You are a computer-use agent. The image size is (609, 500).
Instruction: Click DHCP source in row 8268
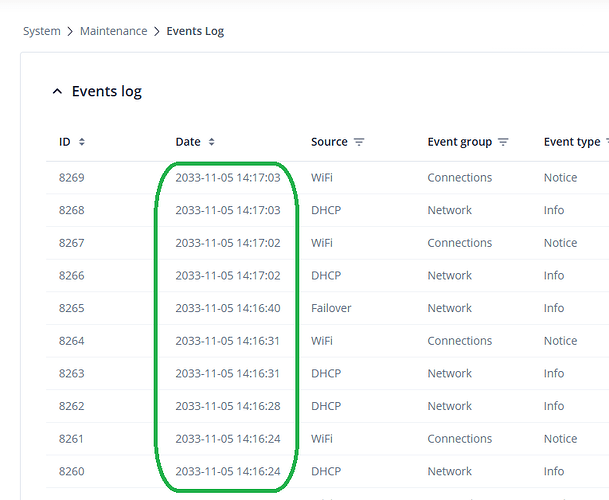(x=326, y=211)
